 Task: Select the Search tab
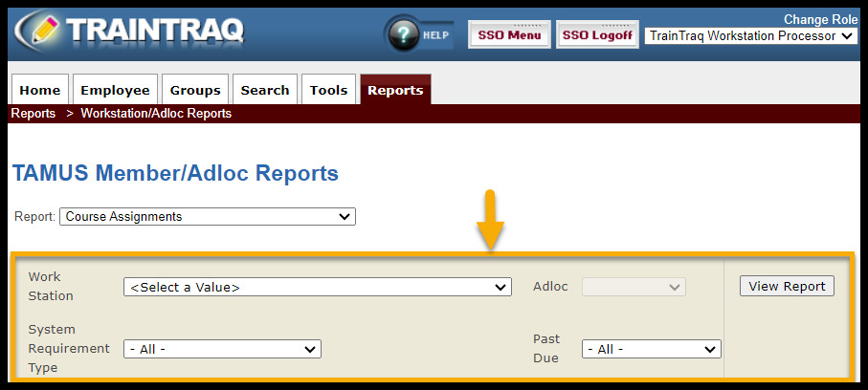tap(265, 90)
